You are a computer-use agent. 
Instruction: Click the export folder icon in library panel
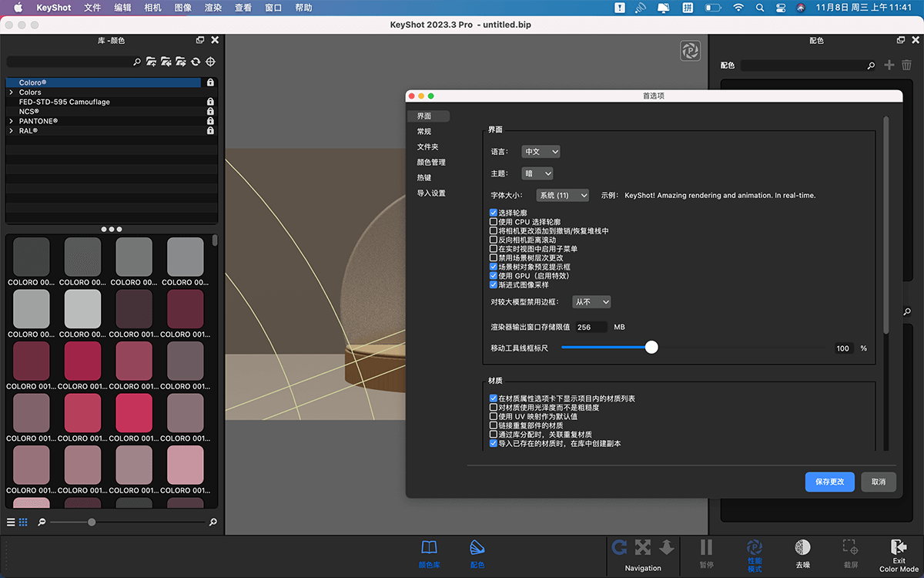pos(180,62)
